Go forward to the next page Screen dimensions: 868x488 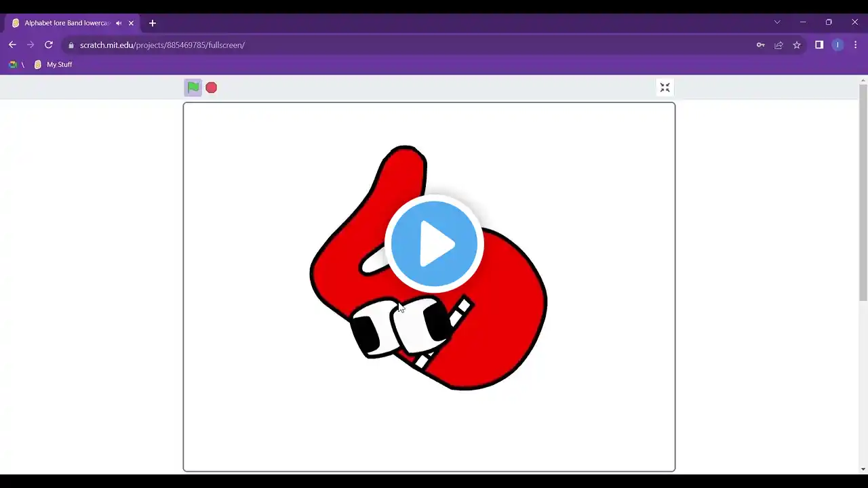(31, 45)
